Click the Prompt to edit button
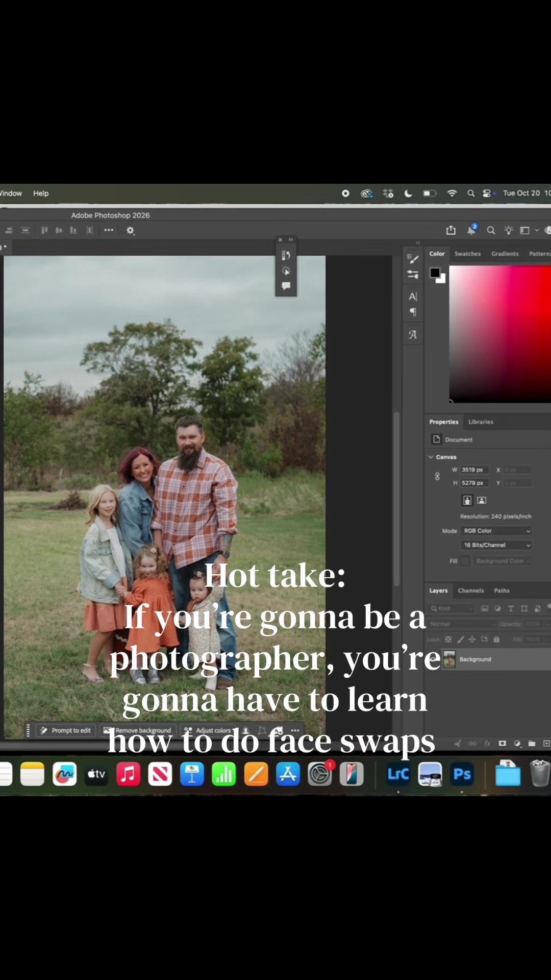This screenshot has width=551, height=980. point(66,730)
